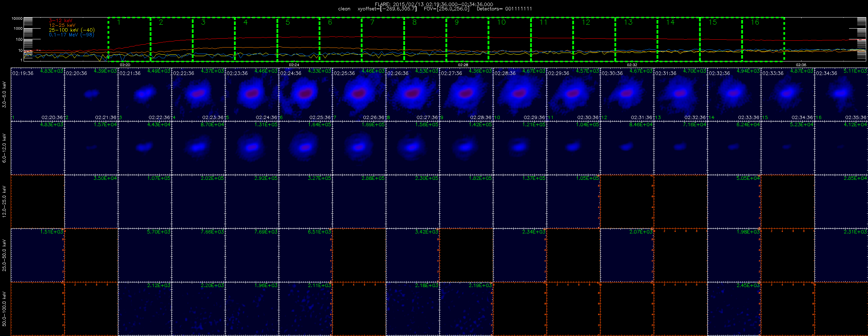Select the orange 12-25 keV legend entry
The width and height of the screenshot is (868, 336).
point(62,25)
